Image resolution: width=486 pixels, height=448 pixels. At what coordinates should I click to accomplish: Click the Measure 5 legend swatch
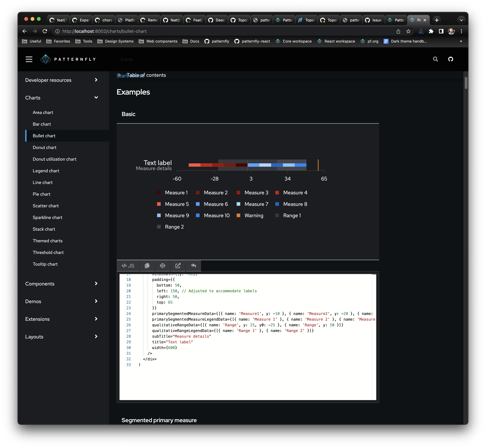tap(159, 204)
